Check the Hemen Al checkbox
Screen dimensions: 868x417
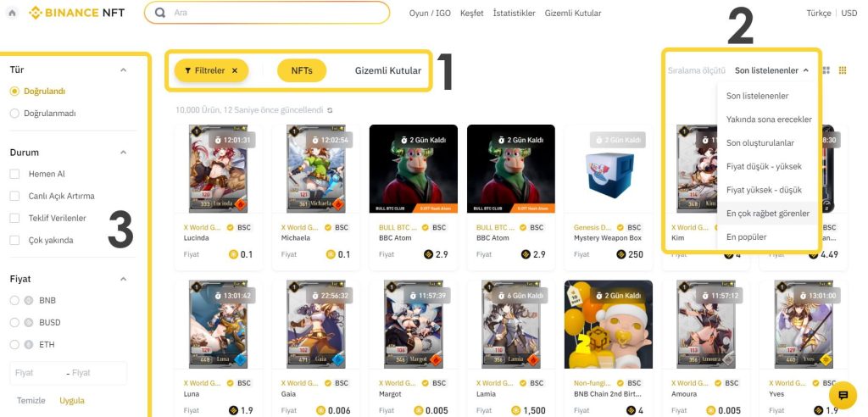click(14, 174)
